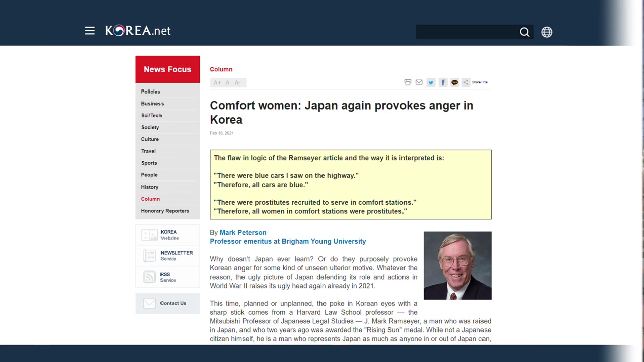Click the paragraph starting "Why doesn't Japan ever learn?"
Viewport: 644px width, 362px height.
[x=313, y=273]
